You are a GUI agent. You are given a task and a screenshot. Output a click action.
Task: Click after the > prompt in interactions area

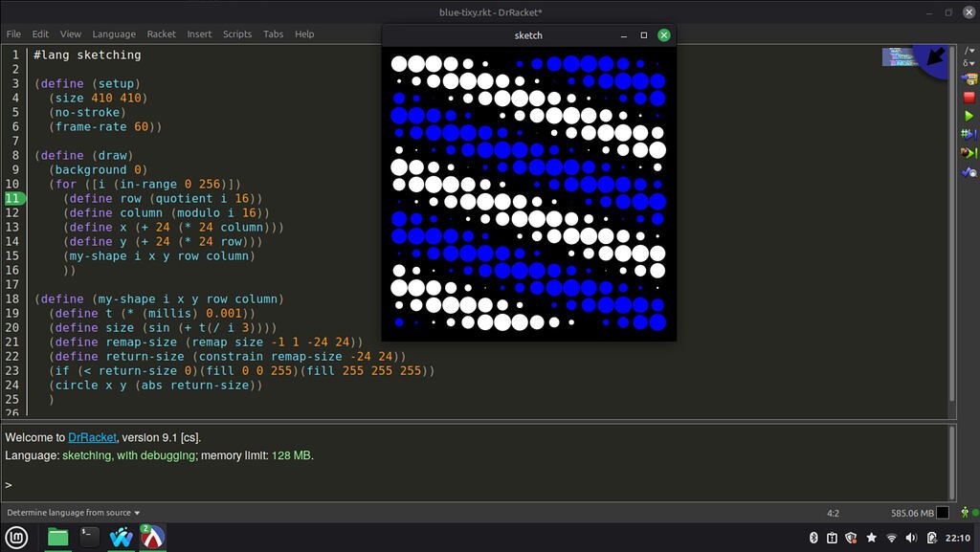[19, 484]
